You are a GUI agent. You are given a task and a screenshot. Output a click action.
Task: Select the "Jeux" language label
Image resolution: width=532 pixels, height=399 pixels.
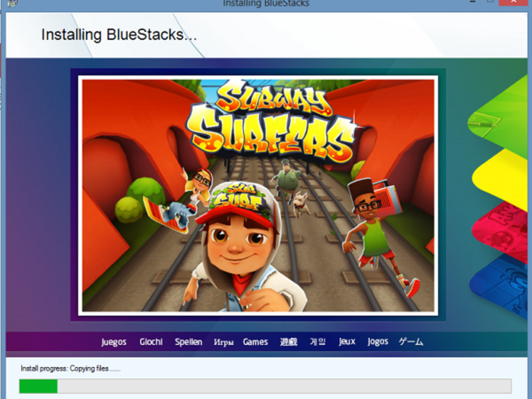click(347, 342)
